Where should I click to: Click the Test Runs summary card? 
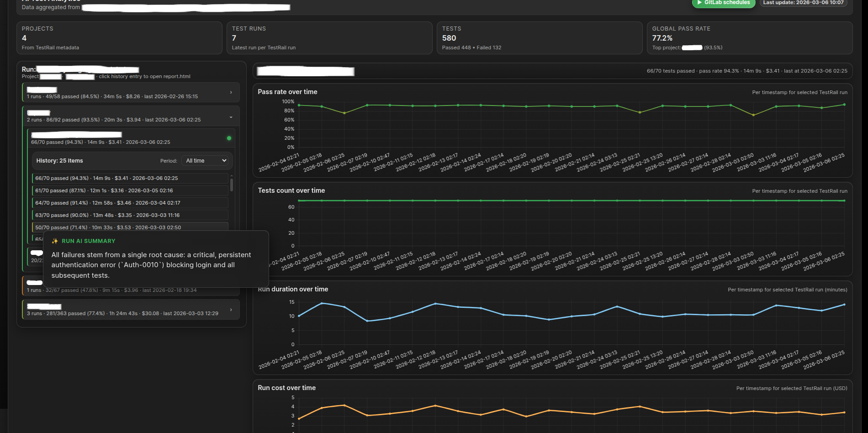(329, 38)
